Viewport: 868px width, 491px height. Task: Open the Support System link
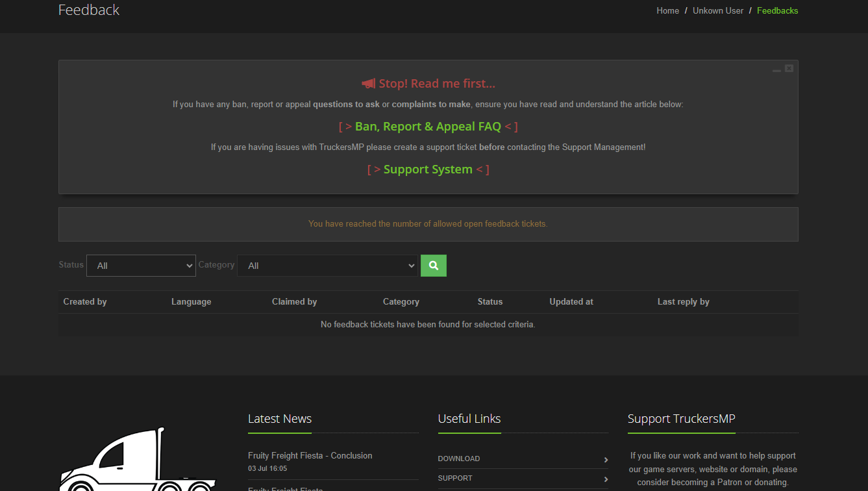[x=428, y=170]
